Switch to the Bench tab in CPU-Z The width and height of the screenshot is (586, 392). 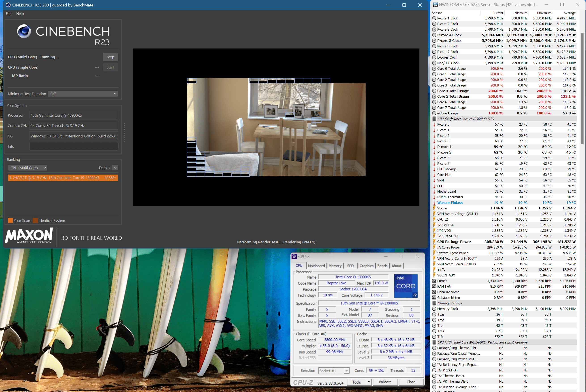pyautogui.click(x=382, y=266)
